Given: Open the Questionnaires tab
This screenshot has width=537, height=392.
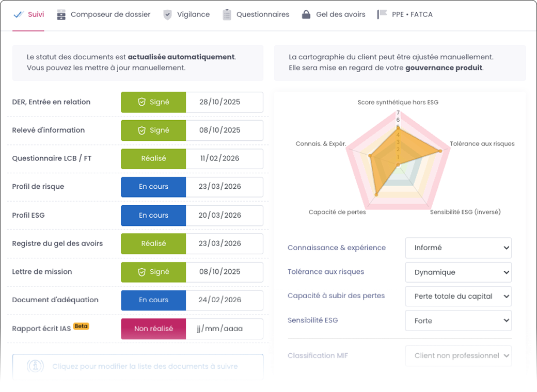Looking at the screenshot, I should [262, 14].
